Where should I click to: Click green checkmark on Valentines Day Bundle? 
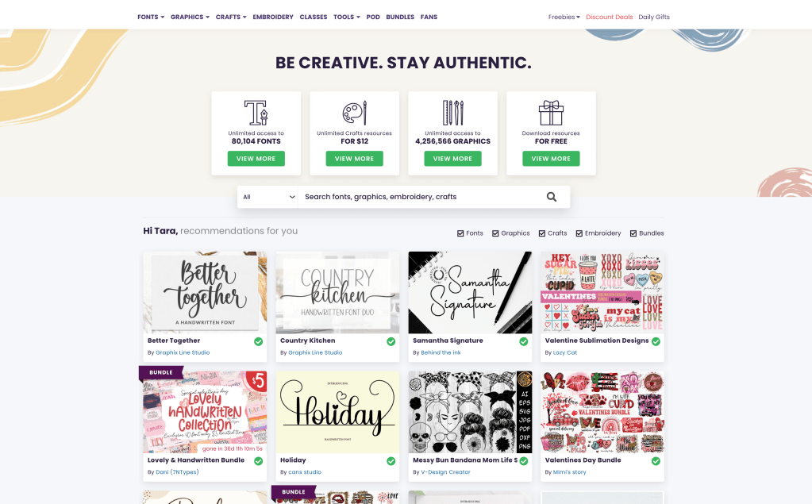click(x=656, y=461)
